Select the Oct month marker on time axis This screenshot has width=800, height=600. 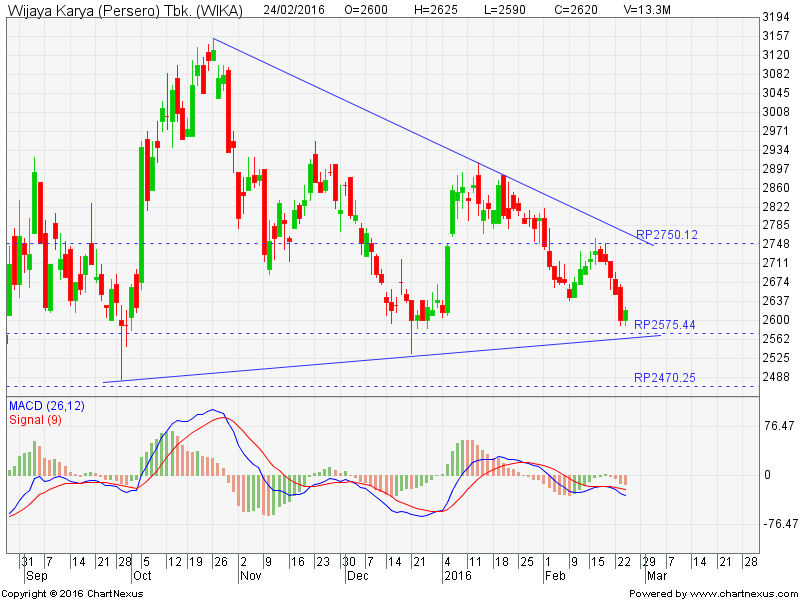point(141,577)
